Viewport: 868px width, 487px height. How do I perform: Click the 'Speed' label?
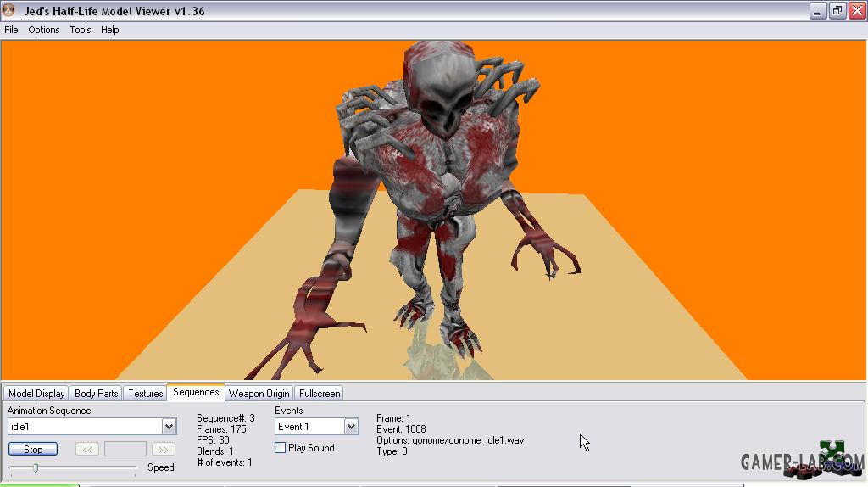pyautogui.click(x=161, y=467)
